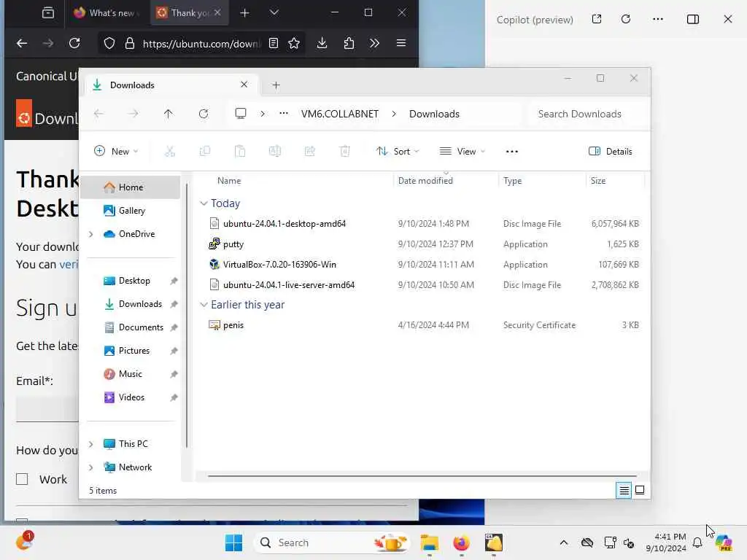Reload the Firefox page

[x=74, y=43]
